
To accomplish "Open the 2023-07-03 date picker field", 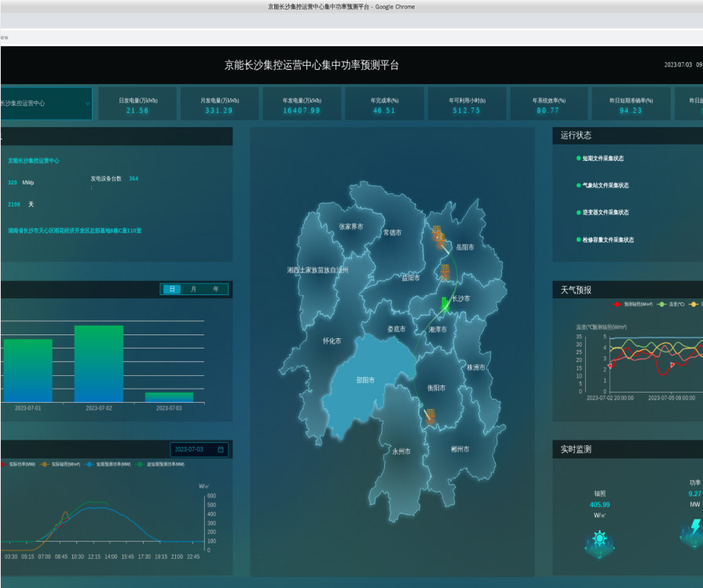I will coord(192,450).
